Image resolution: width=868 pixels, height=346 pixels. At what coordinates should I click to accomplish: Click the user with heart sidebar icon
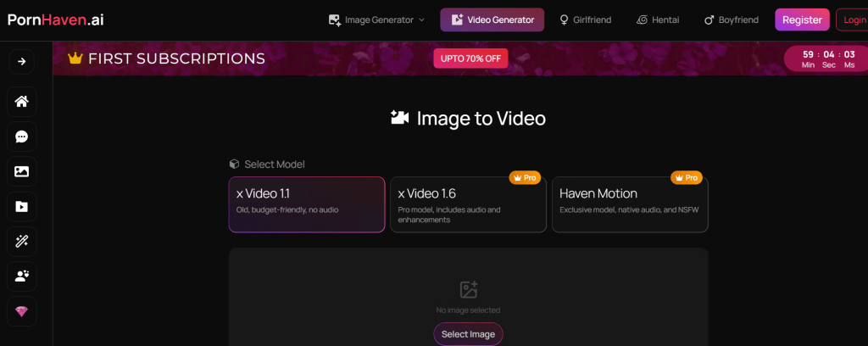click(21, 276)
